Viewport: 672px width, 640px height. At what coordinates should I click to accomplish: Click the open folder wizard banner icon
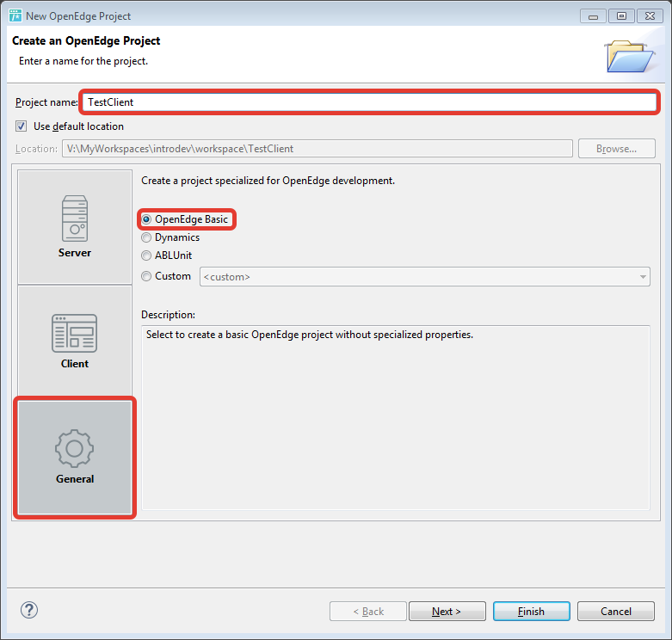[x=629, y=56]
